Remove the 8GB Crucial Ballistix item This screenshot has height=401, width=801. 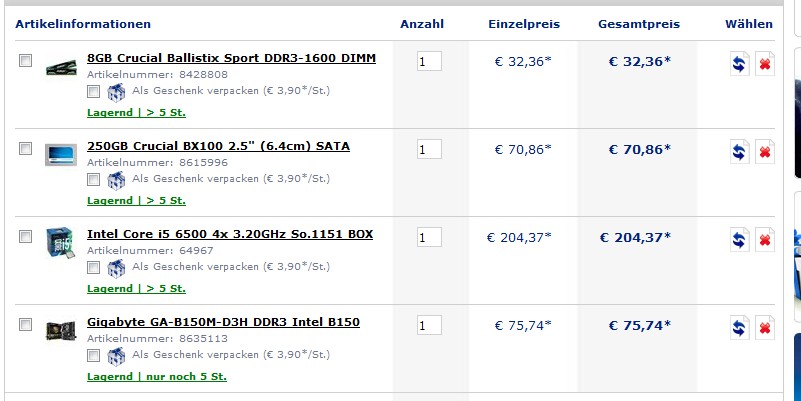point(765,63)
